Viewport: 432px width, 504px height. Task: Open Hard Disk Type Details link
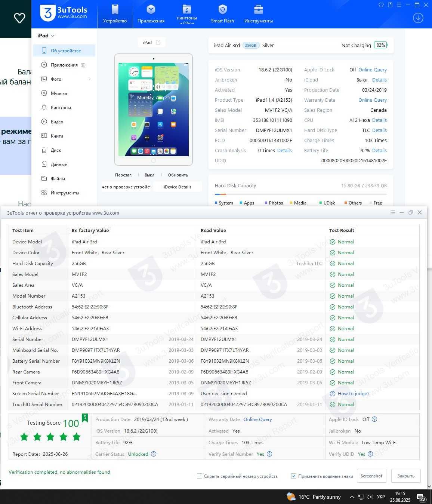pos(379,130)
